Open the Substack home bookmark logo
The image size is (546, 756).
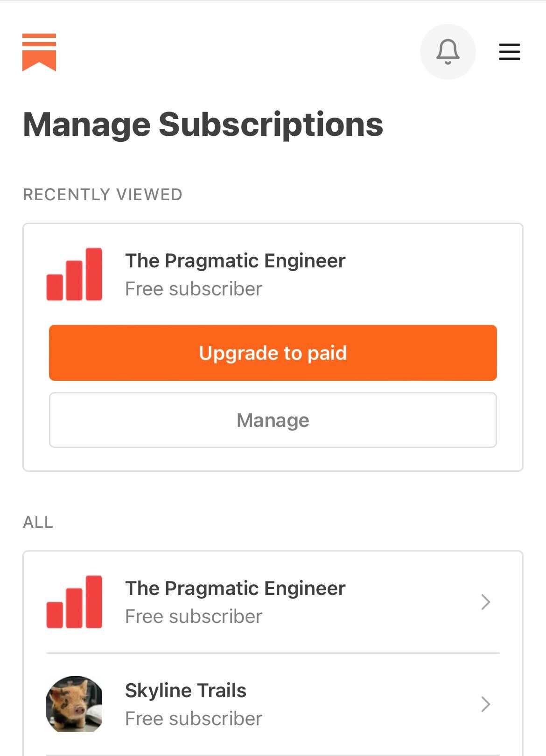(x=39, y=52)
